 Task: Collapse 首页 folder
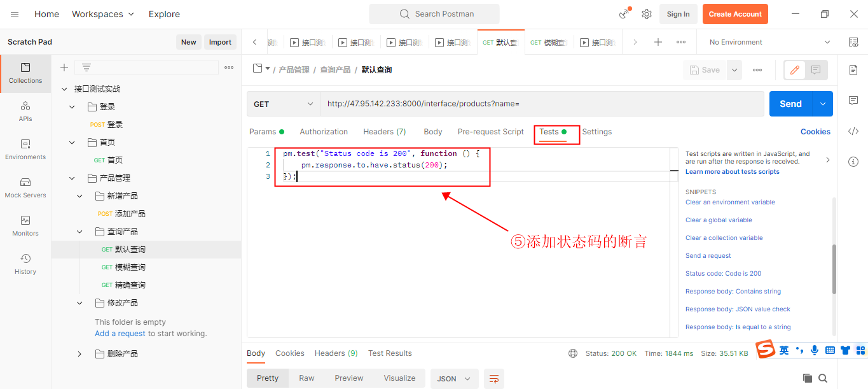72,143
